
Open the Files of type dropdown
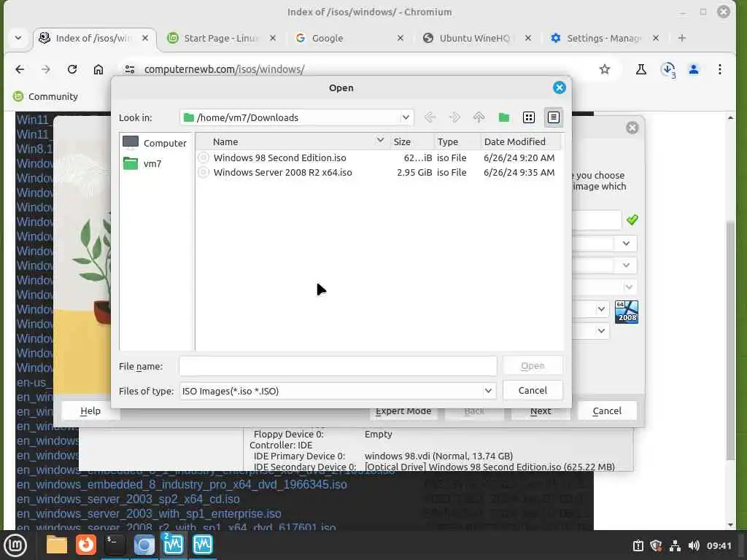pos(338,391)
